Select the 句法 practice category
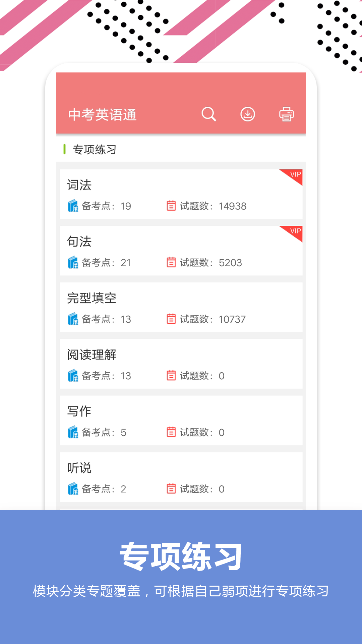Viewport: 362px width, 644px height. pos(79,241)
